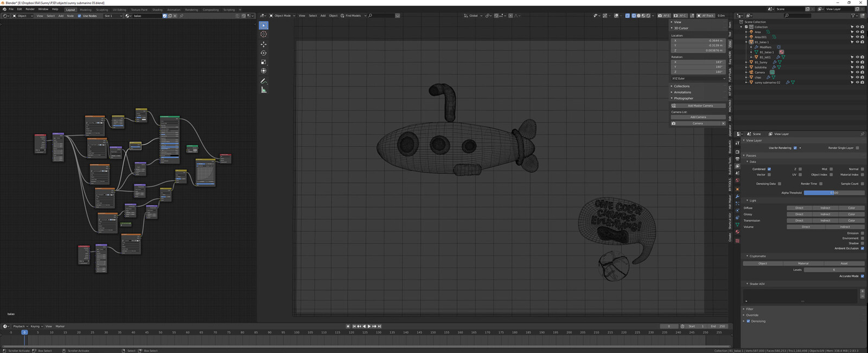Image resolution: width=868 pixels, height=353 pixels.
Task: Choose the Measure tool
Action: 264,90
